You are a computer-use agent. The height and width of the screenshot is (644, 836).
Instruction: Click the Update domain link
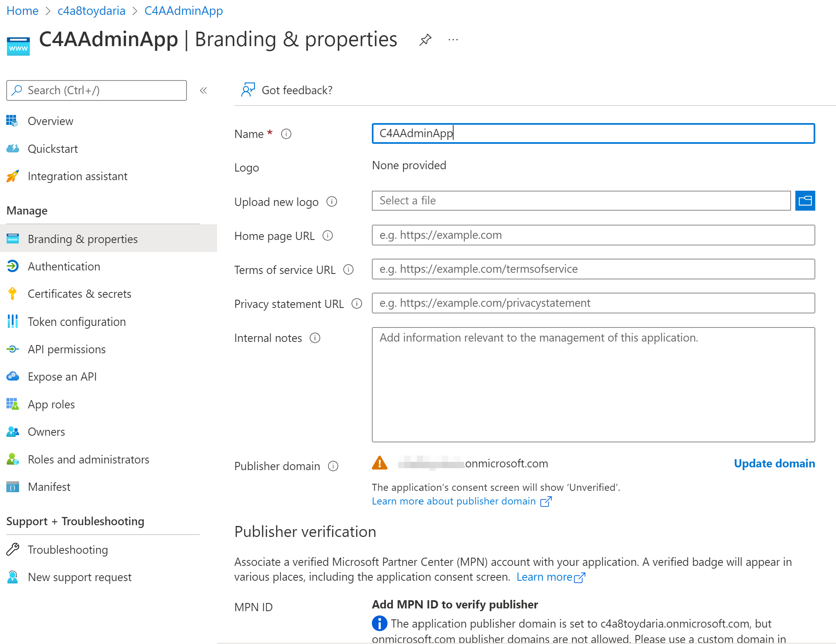click(x=774, y=463)
